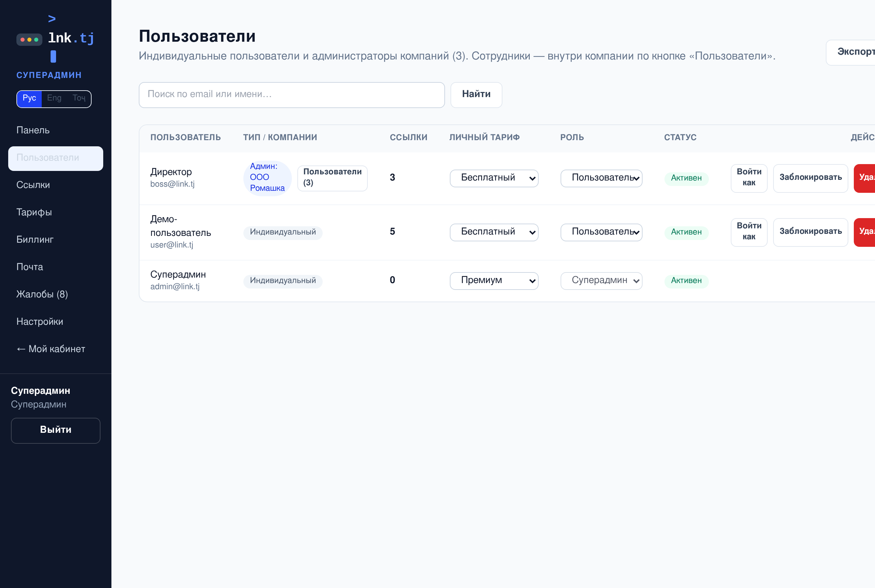Click Заблокировать for Директор
Image resolution: width=875 pixels, height=588 pixels.
[x=810, y=178]
